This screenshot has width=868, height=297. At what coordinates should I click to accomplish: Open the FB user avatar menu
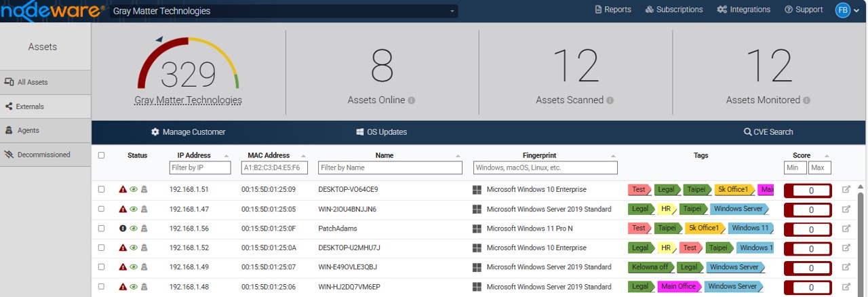[x=847, y=10]
